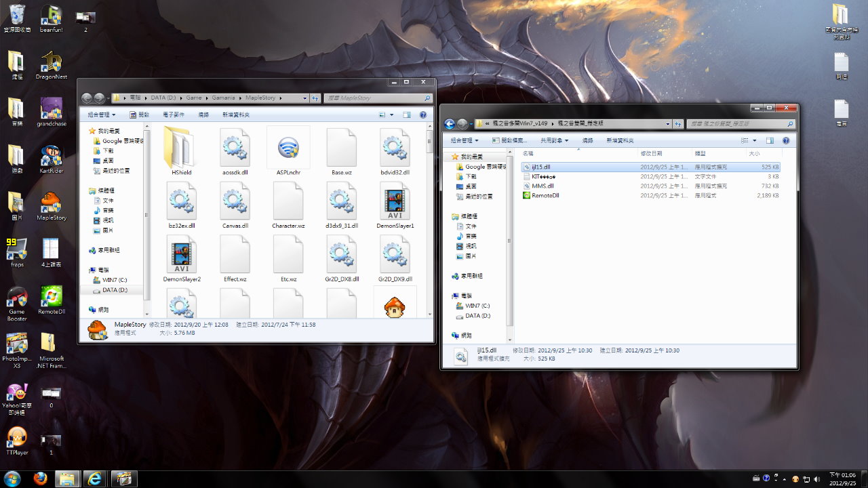
Task: Select the KartRider desktop shortcut
Action: click(51, 159)
